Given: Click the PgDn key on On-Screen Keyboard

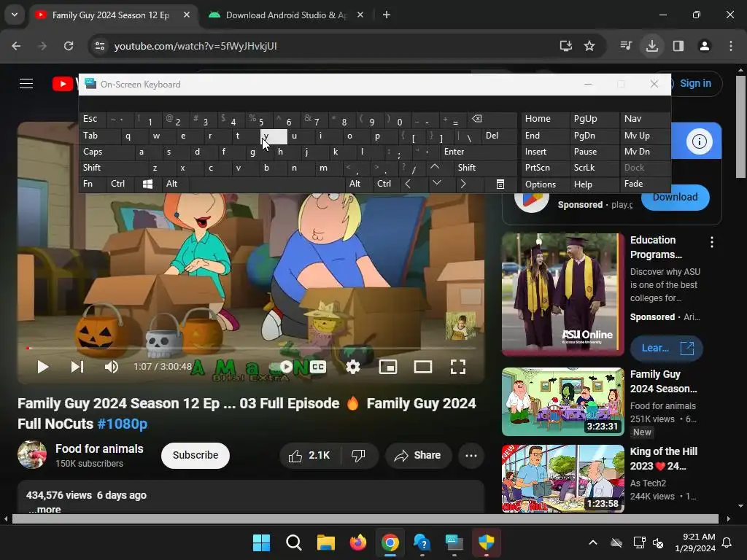Looking at the screenshot, I should [594, 136].
